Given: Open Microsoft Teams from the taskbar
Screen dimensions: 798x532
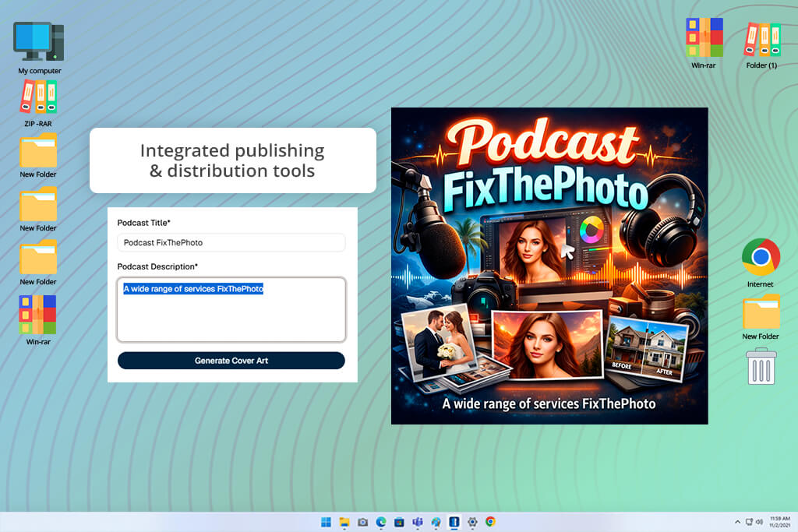Looking at the screenshot, I should pyautogui.click(x=418, y=522).
